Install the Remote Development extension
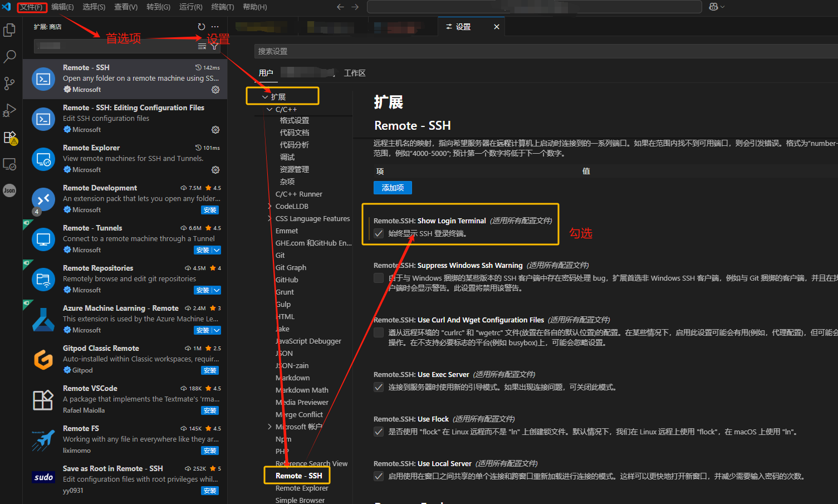This screenshot has height=504, width=838. click(x=210, y=210)
